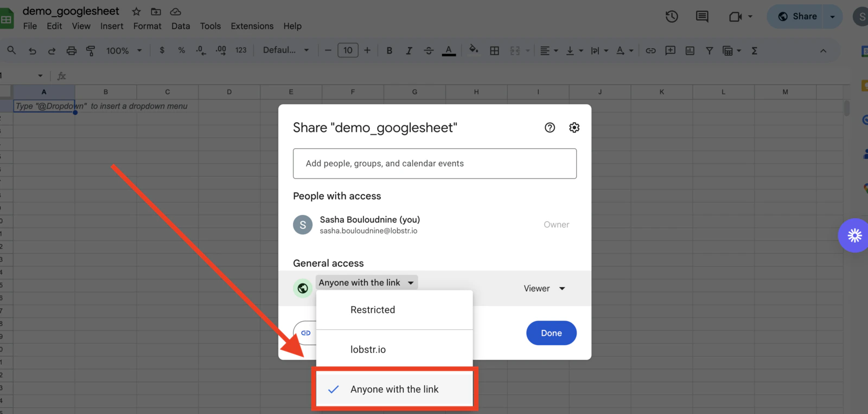Open the Edit menu
The image size is (868, 414).
coord(54,26)
